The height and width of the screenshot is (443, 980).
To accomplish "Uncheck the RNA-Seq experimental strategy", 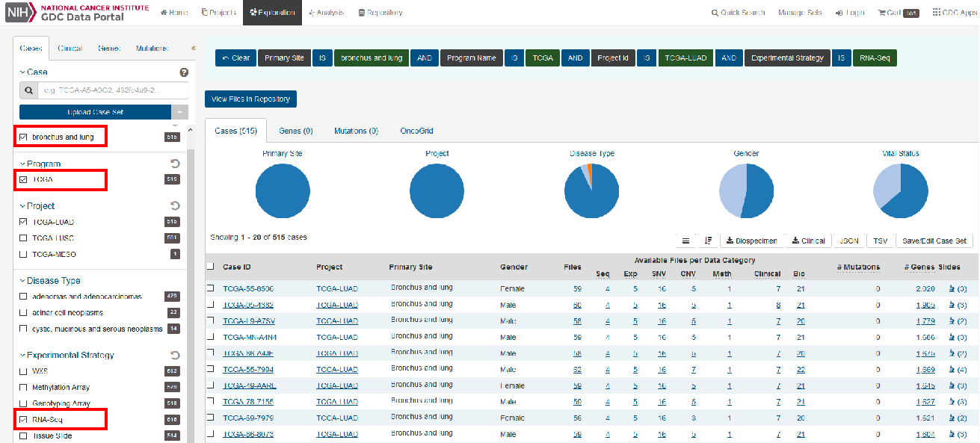I will coord(23,420).
